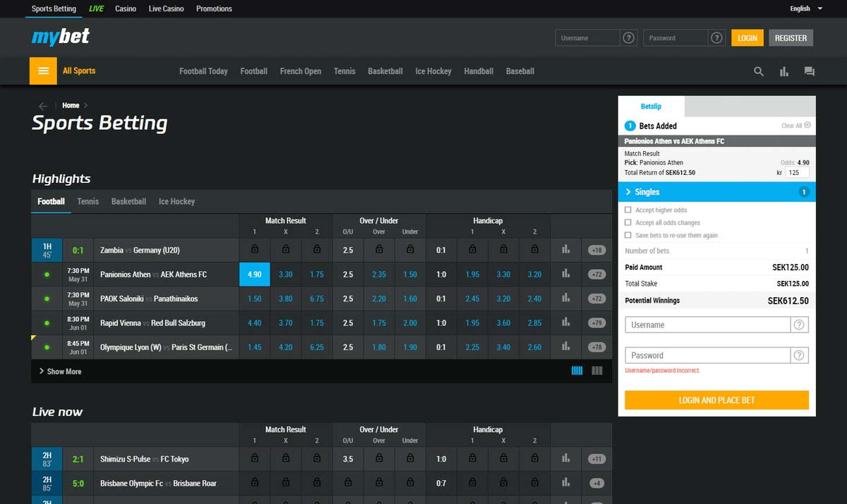This screenshot has height=504, width=847.
Task: Expand +18 more markets for Zambia match
Action: point(597,250)
